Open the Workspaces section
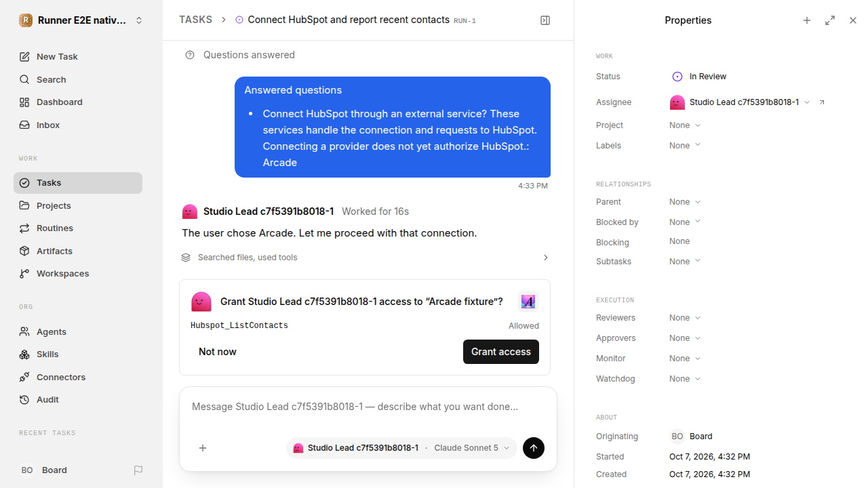Image resolution: width=868 pixels, height=488 pixels. click(x=78, y=274)
